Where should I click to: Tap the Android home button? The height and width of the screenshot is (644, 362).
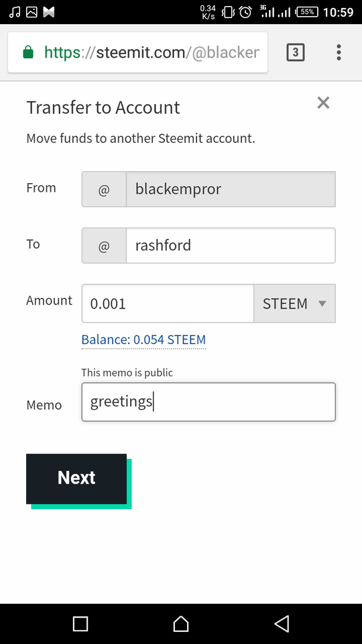(181, 624)
